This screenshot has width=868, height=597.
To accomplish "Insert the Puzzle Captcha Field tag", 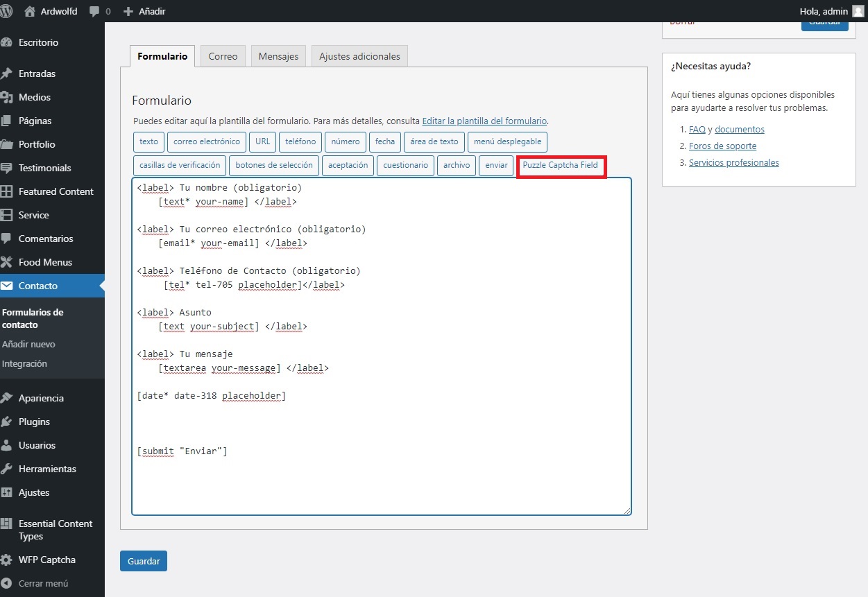I will coord(561,165).
